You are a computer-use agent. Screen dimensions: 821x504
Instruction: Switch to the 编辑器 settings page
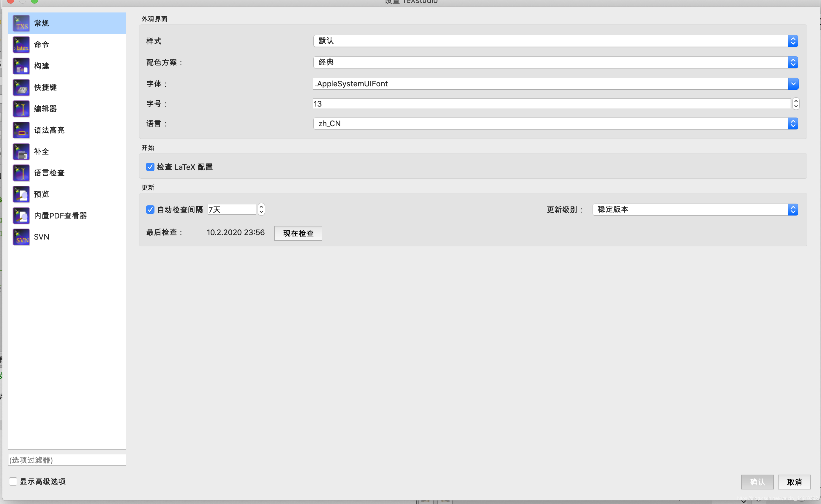[x=67, y=109]
